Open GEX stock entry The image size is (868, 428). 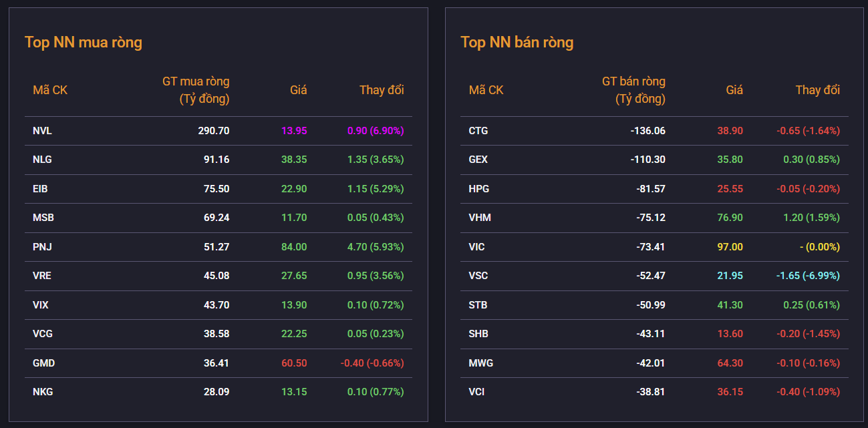pyautogui.click(x=478, y=160)
